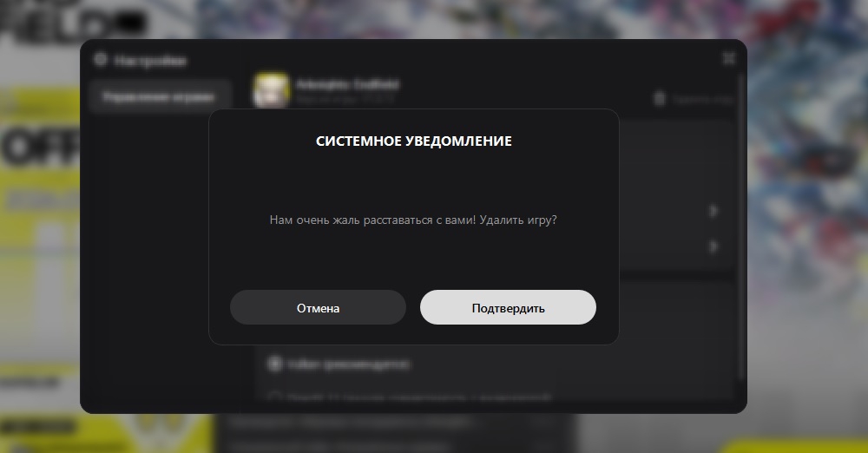Select the filled Vulkan radio button
The width and height of the screenshot is (868, 453).
[274, 364]
